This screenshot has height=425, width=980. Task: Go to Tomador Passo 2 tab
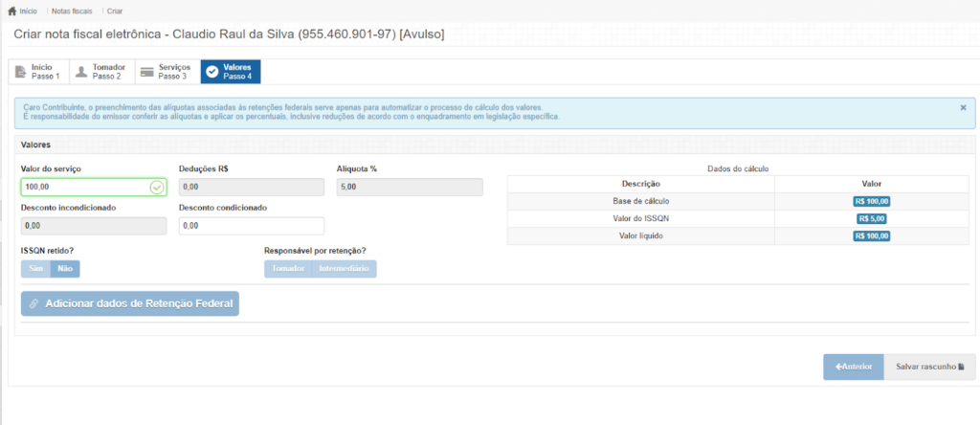(x=100, y=72)
